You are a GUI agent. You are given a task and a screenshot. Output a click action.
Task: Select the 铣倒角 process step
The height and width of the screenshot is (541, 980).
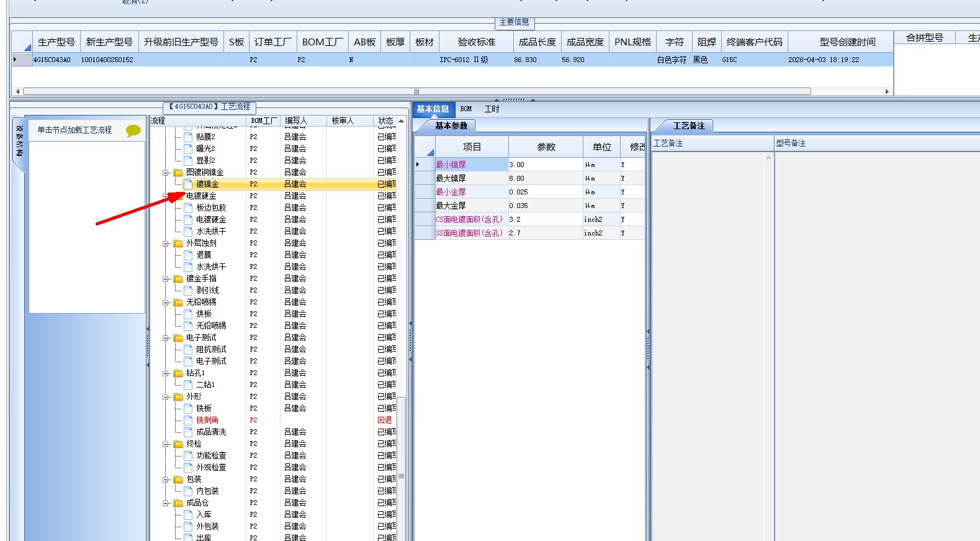click(x=207, y=420)
